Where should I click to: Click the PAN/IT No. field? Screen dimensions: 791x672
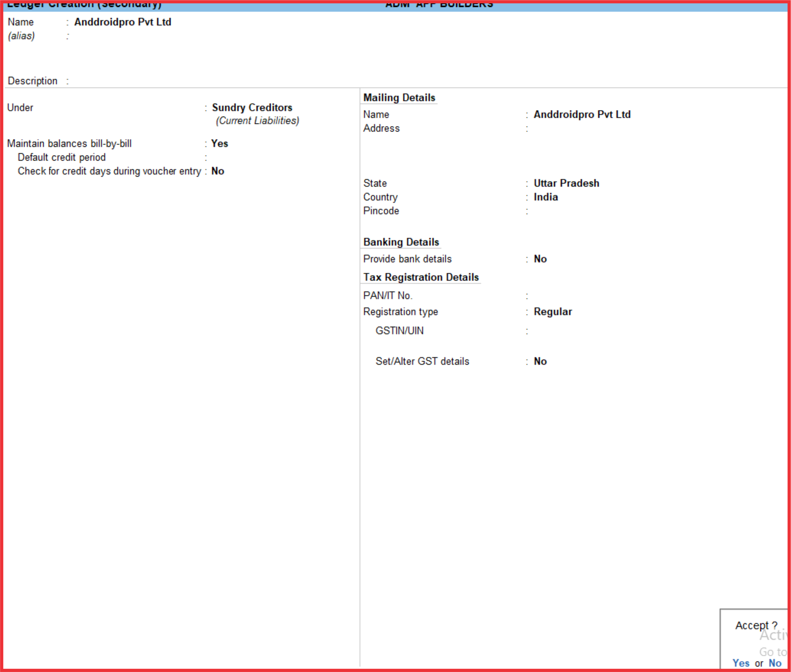553,296
